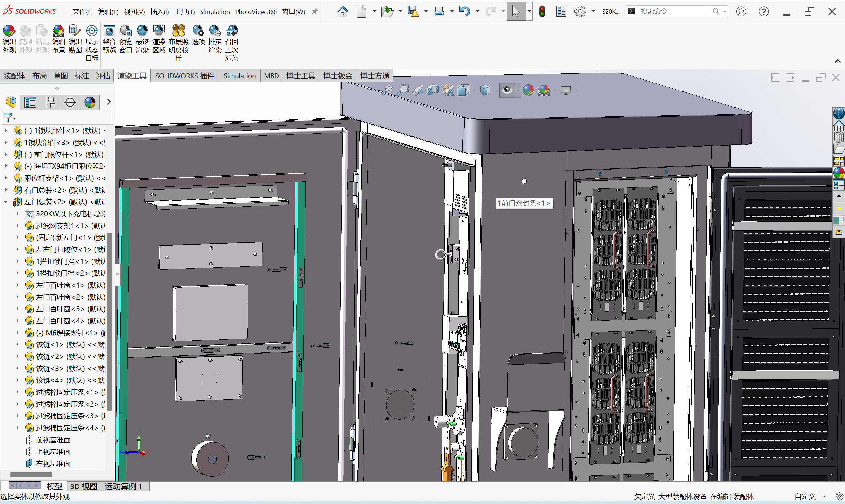Viewport: 845px width, 504px height.
Task: Toggle Section View in view toolbar
Action: [x=433, y=90]
